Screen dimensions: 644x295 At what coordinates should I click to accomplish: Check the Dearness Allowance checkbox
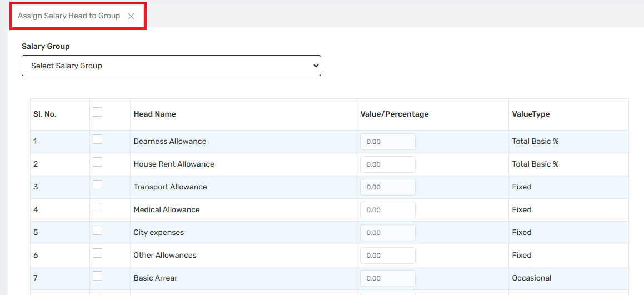coord(97,139)
